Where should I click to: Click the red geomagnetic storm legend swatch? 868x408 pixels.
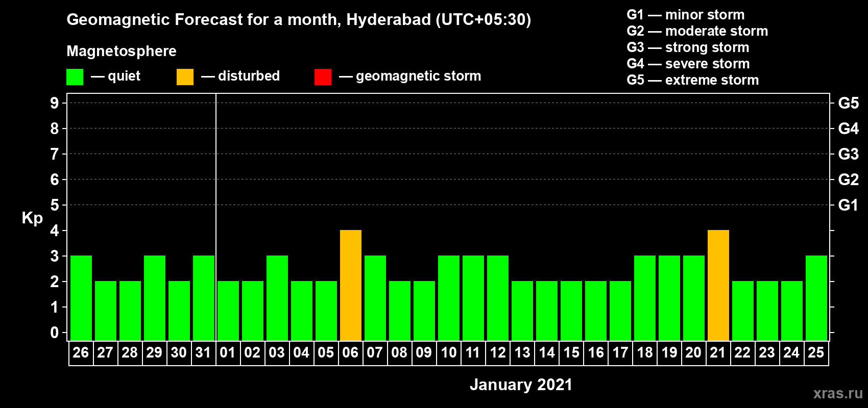point(323,77)
